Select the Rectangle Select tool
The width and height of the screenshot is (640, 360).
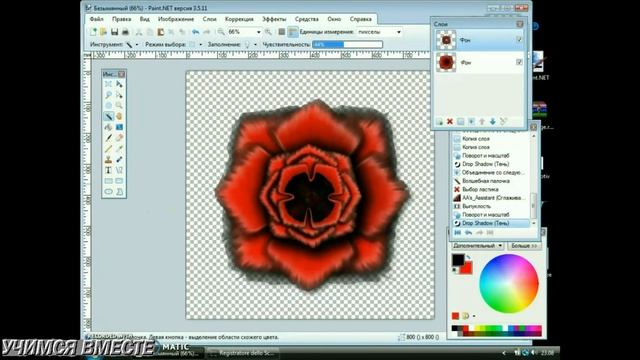tap(109, 84)
